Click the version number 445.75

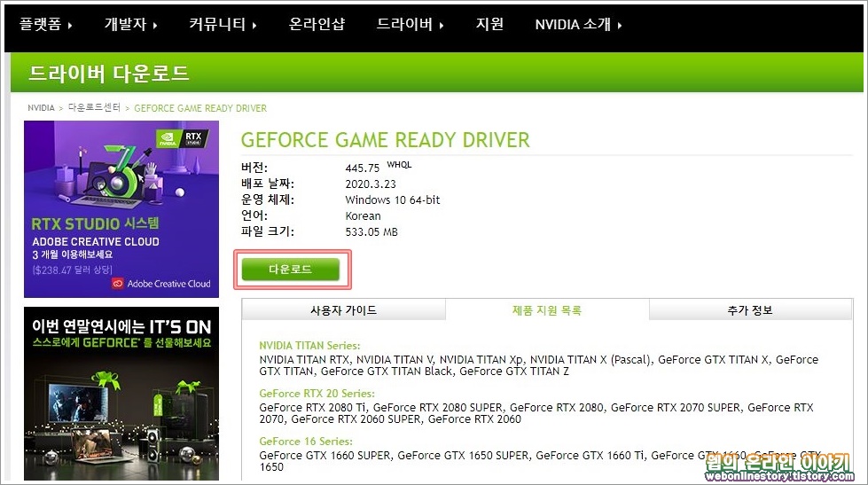(362, 168)
